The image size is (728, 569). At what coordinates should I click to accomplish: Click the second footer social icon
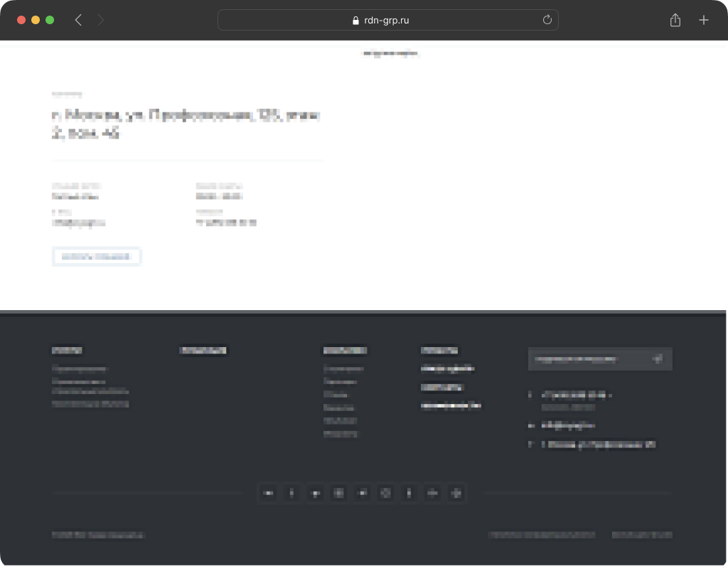click(291, 493)
